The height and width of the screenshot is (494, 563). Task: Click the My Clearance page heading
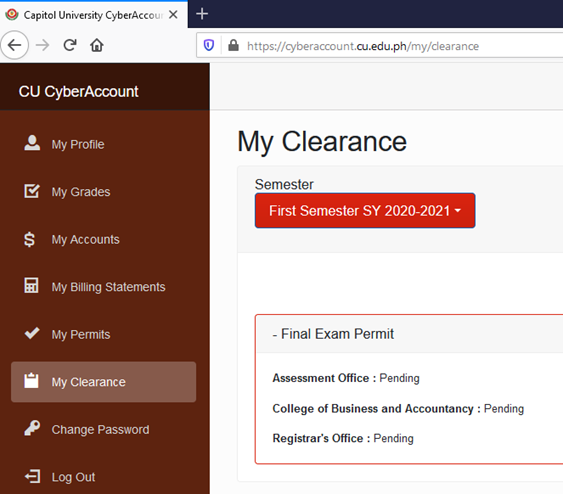coord(322,142)
